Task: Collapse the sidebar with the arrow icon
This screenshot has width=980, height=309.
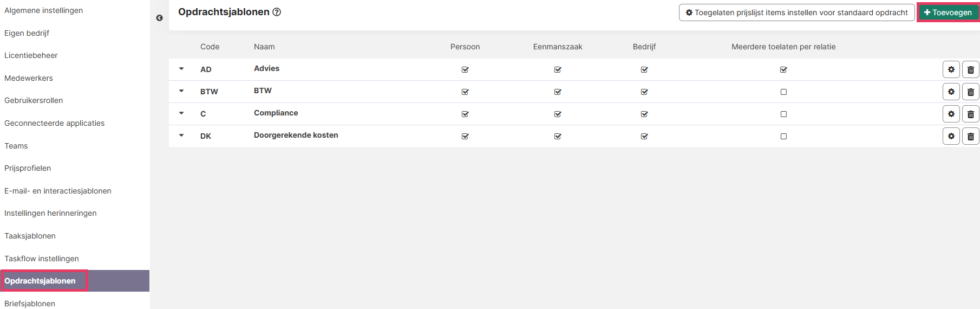Action: tap(159, 18)
